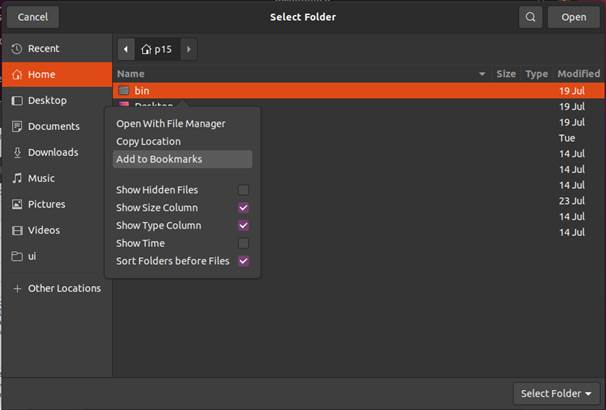The height and width of the screenshot is (410, 606).
Task: Disable Sort Folders before Files
Action: pyautogui.click(x=243, y=261)
